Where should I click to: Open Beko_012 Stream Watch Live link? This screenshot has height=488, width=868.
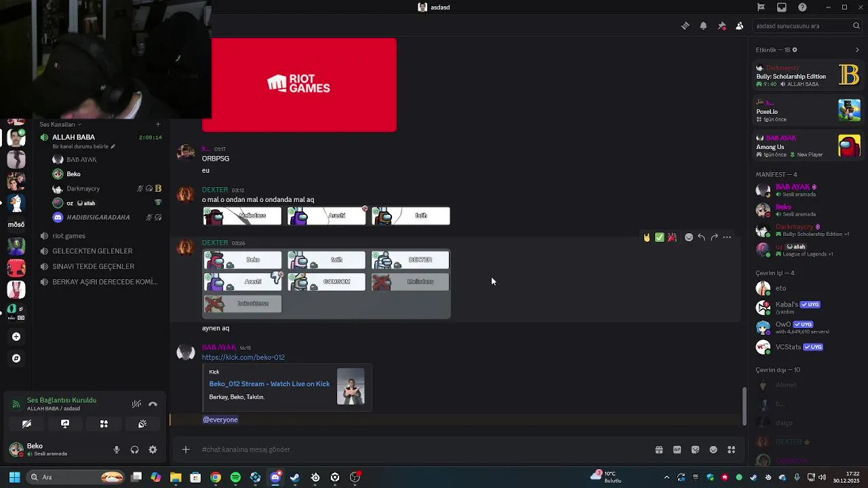click(x=269, y=384)
